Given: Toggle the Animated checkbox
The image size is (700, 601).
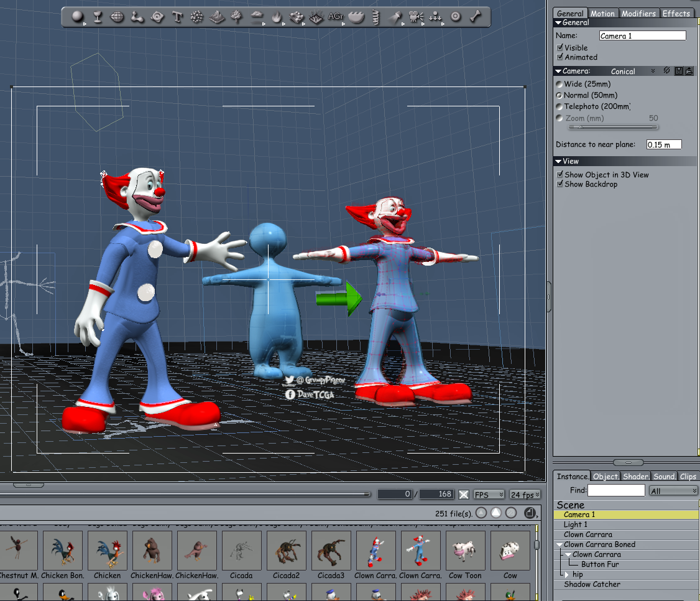Looking at the screenshot, I should (x=560, y=57).
